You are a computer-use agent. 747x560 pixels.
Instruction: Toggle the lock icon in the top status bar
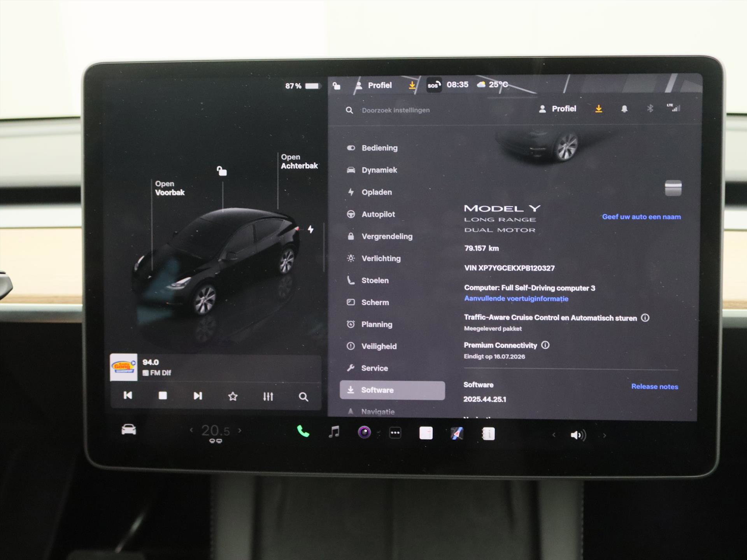coord(337,86)
